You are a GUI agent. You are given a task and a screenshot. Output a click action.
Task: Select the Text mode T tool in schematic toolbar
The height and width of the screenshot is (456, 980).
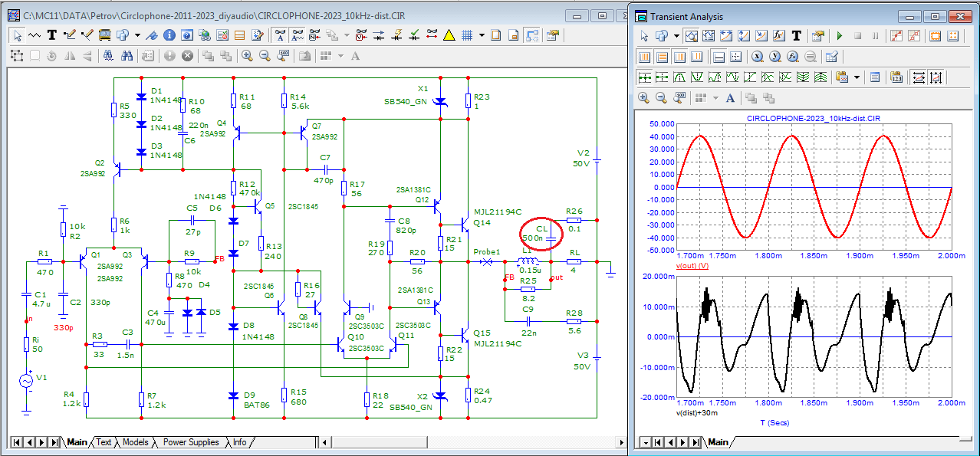click(x=52, y=35)
